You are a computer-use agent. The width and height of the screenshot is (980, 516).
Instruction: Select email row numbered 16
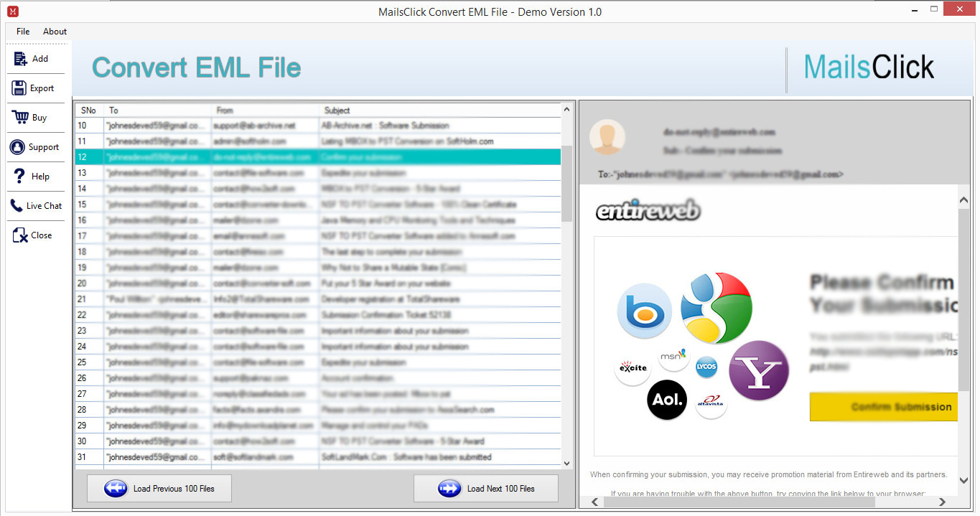coord(318,220)
